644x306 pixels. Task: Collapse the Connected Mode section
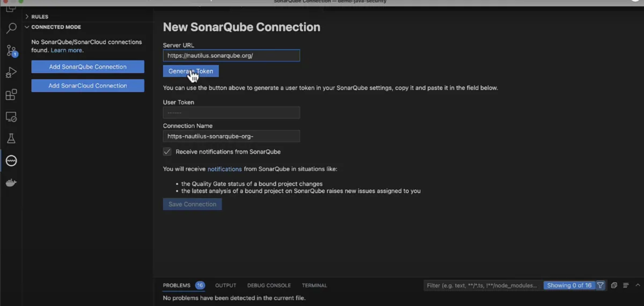[x=56, y=27]
